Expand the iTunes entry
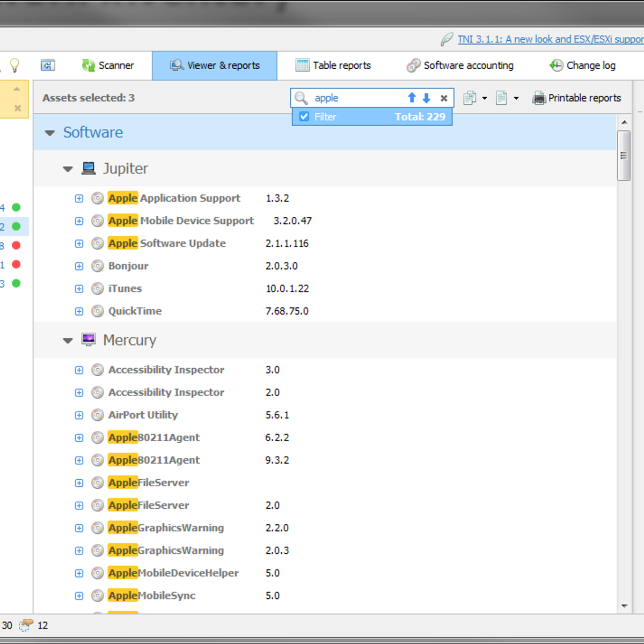Viewport: 644px width, 644px height. pos(79,289)
